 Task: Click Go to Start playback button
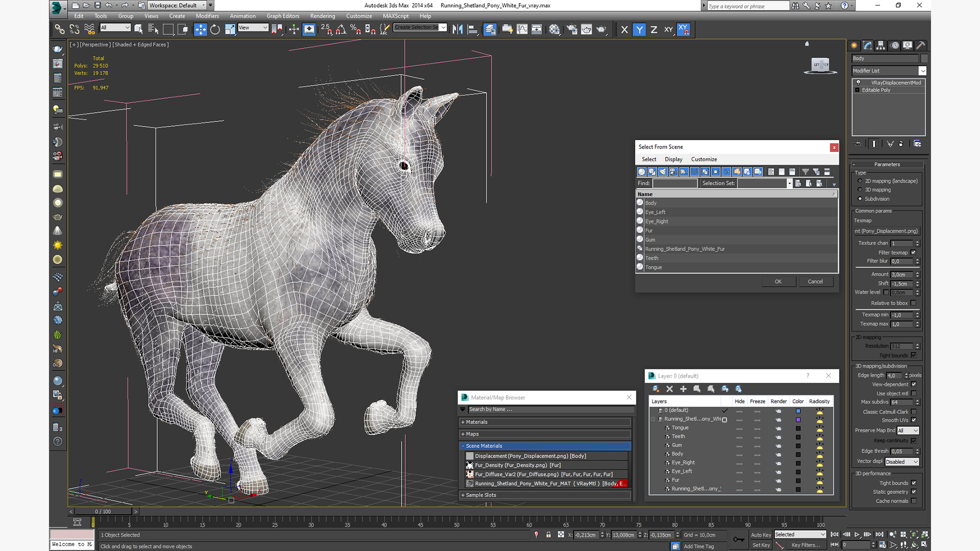(835, 534)
